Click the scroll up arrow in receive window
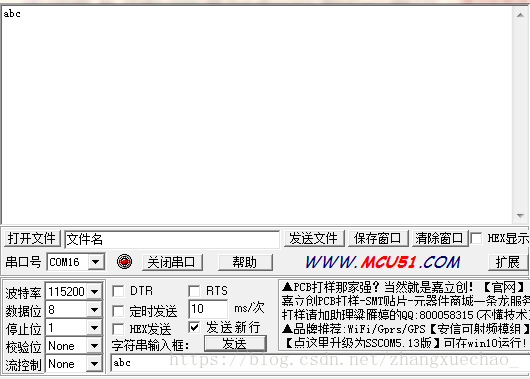This screenshot has width=530, height=379. tap(520, 15)
